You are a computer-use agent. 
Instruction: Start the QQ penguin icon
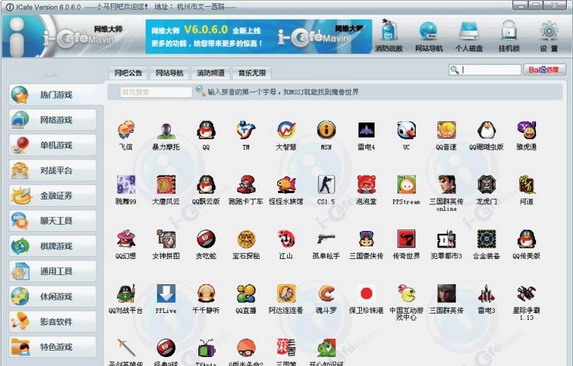206,130
